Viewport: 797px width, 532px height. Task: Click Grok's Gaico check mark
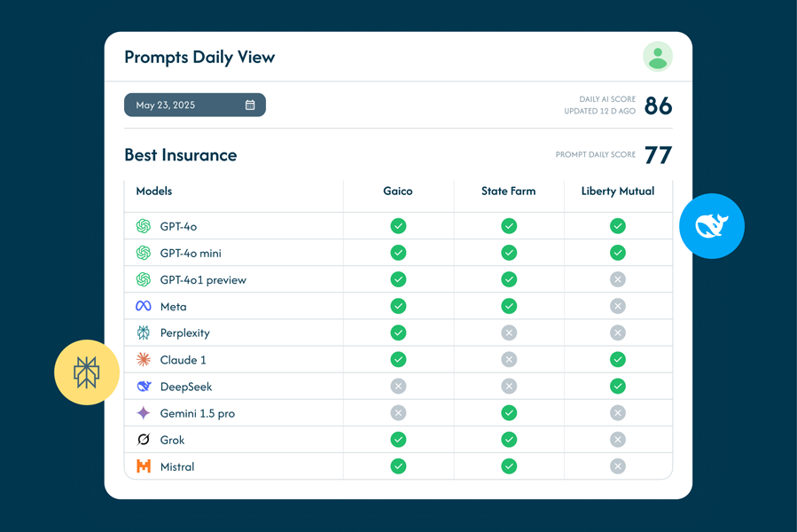click(x=399, y=440)
